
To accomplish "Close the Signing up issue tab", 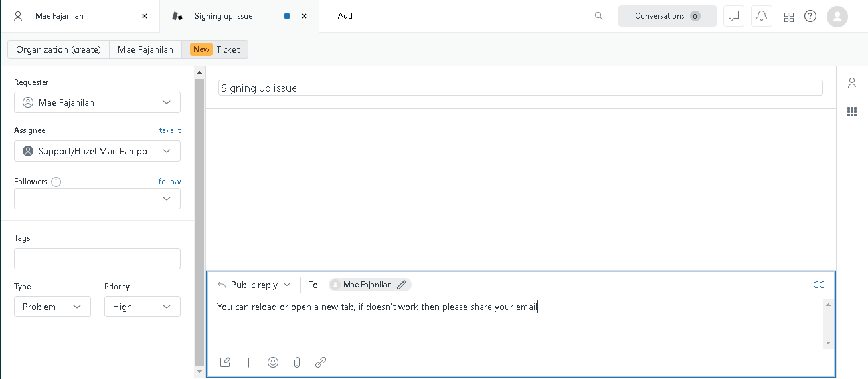I will (x=304, y=16).
